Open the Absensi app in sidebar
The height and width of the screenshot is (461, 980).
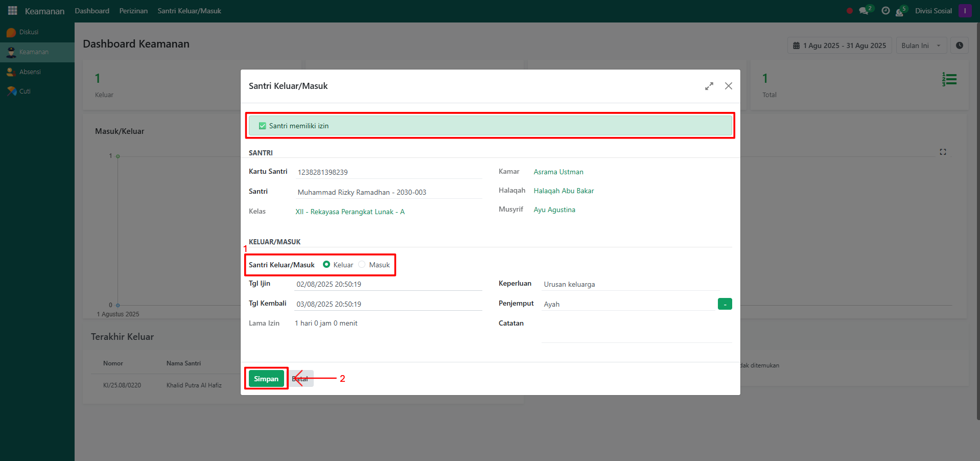30,72
